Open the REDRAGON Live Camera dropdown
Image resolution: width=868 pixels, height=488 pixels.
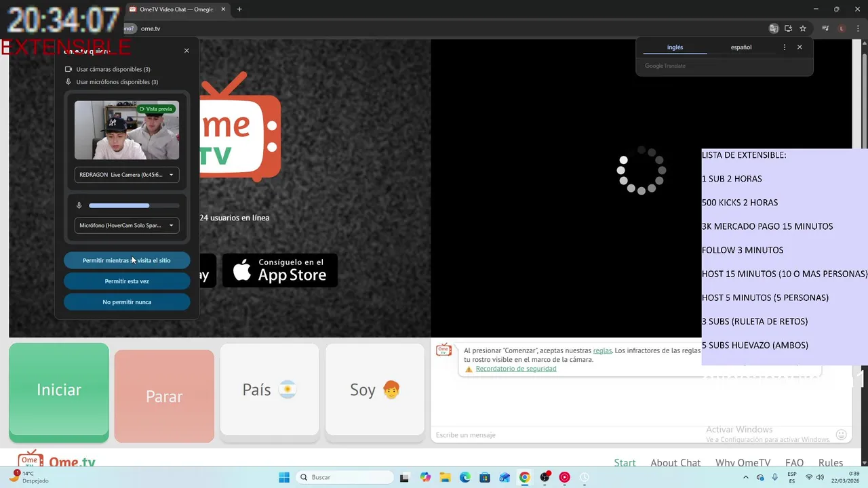click(127, 175)
